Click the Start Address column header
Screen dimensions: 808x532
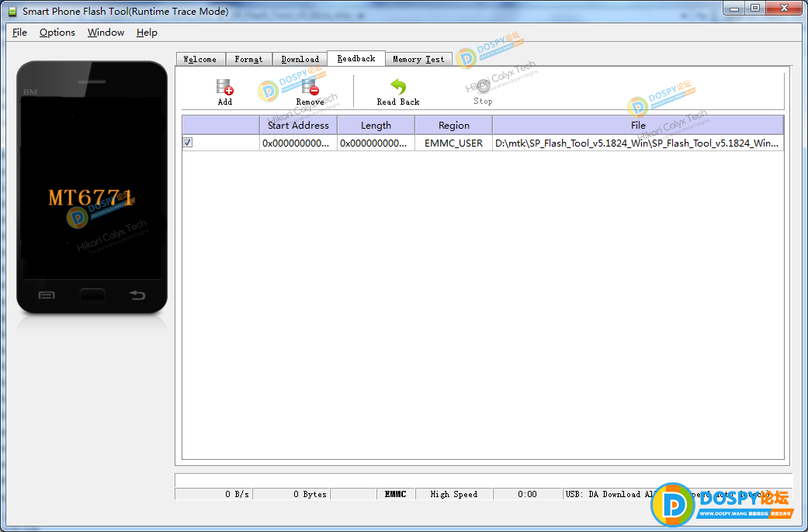[298, 126]
